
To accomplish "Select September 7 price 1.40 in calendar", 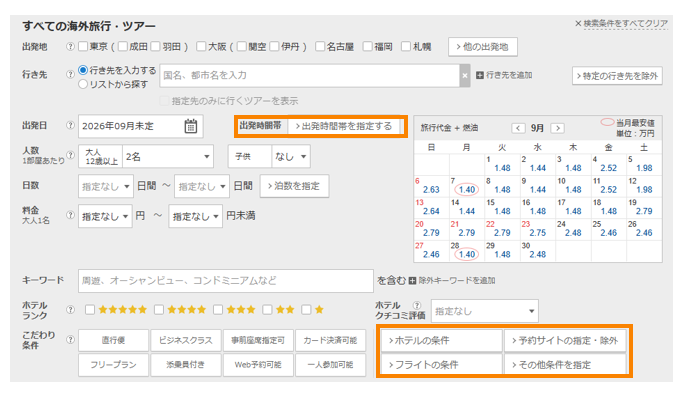I will [466, 190].
